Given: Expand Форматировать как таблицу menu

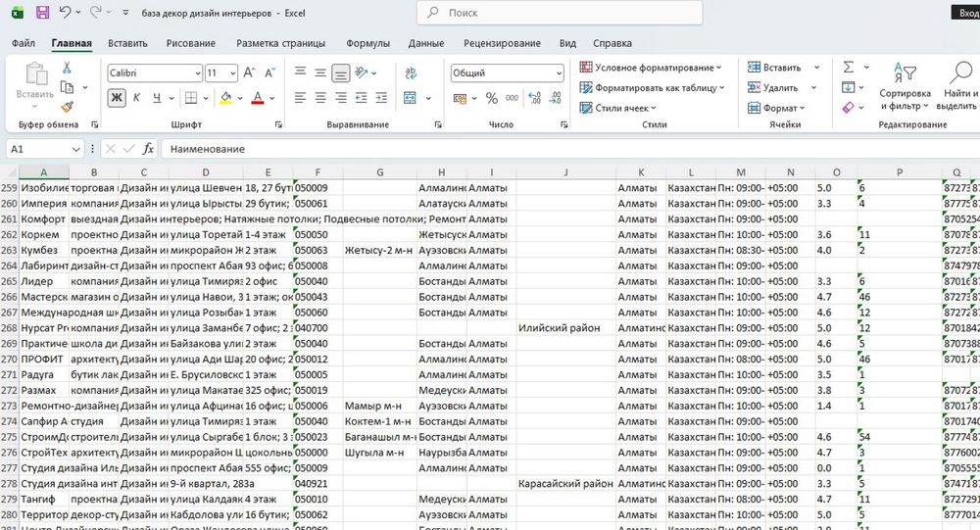Looking at the screenshot, I should [652, 87].
